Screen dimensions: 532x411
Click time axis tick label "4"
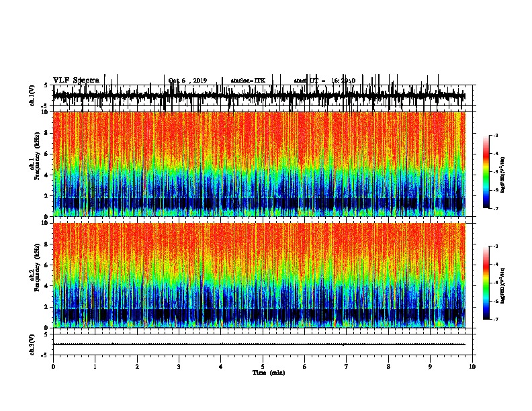tap(221, 367)
